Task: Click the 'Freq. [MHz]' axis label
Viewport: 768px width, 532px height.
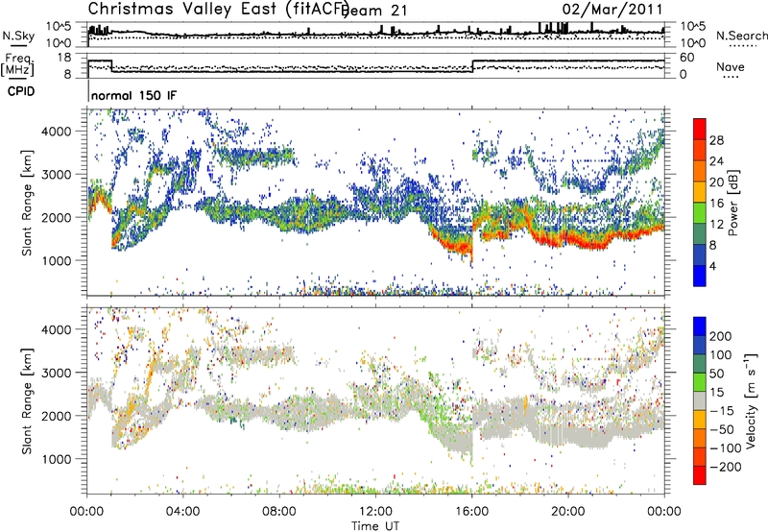Action: pos(17,64)
